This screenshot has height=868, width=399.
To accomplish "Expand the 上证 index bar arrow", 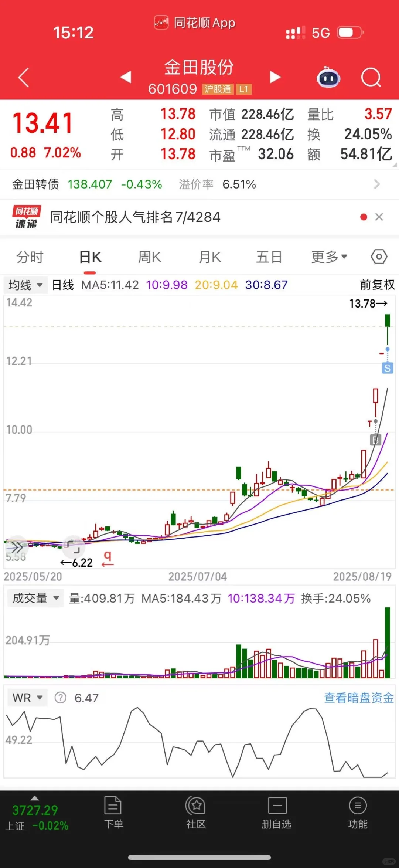I will (x=35, y=798).
